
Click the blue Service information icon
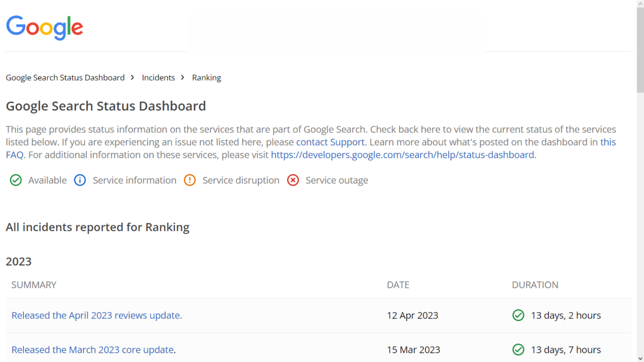pos(80,180)
